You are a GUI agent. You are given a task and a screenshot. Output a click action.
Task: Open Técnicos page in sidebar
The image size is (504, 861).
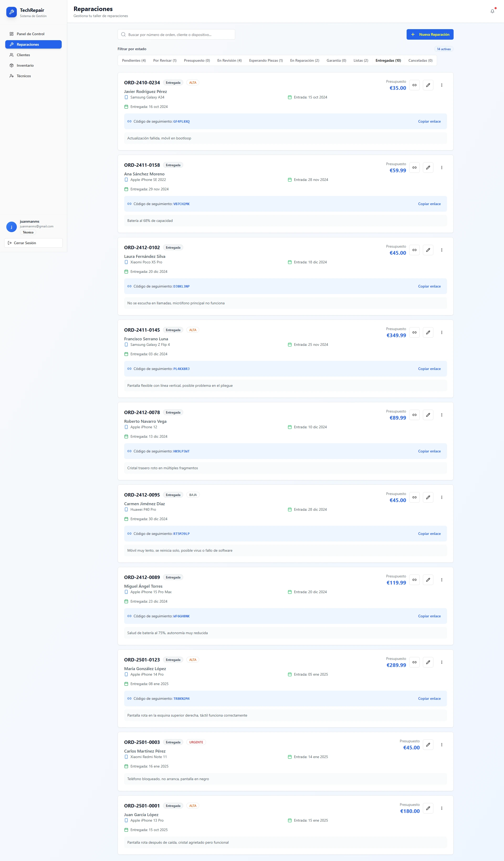tap(33, 76)
